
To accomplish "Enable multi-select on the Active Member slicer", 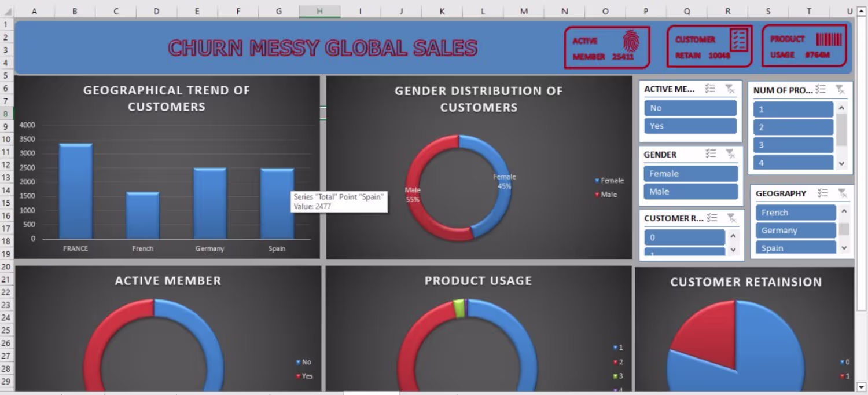I will click(x=710, y=89).
